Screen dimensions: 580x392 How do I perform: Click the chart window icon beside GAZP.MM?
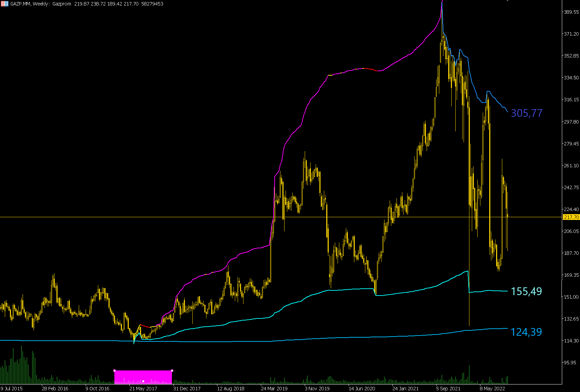click(x=5, y=4)
